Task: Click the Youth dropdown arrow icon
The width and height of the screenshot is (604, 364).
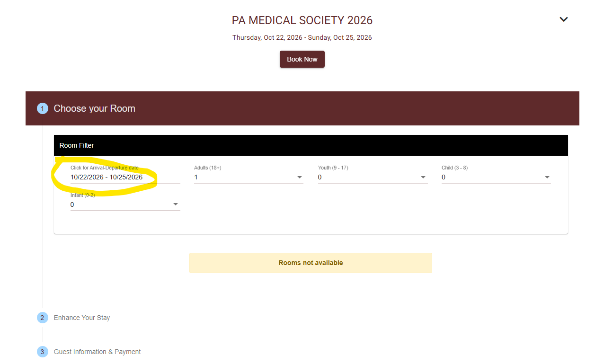Action: (423, 178)
